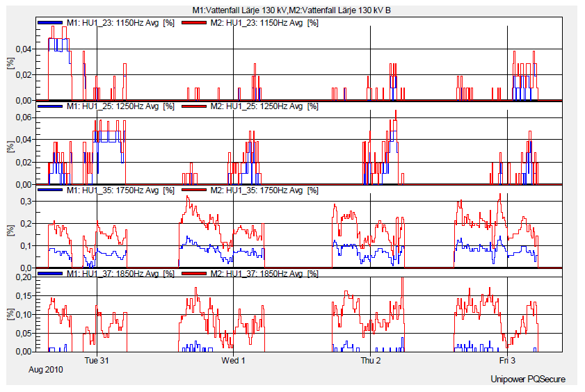Click the blue M1 HU1_37 1850Hz legend swatch
The image size is (585, 392).
(x=50, y=274)
